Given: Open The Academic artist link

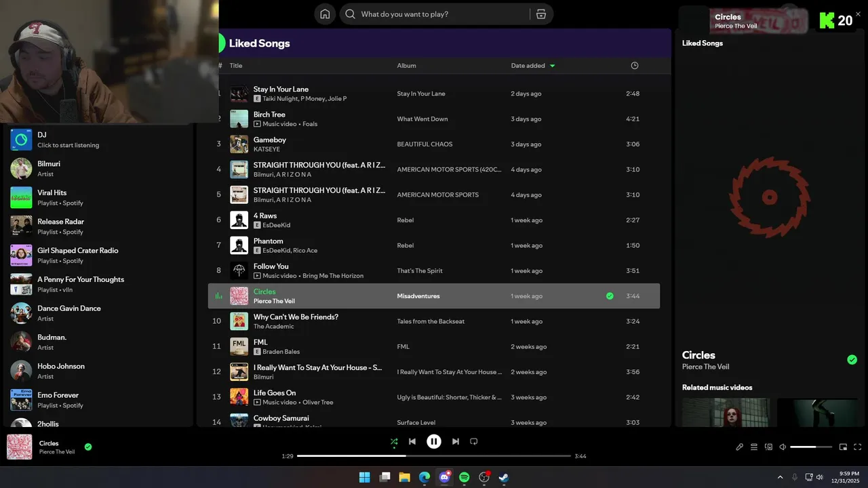Looking at the screenshot, I should [x=274, y=327].
